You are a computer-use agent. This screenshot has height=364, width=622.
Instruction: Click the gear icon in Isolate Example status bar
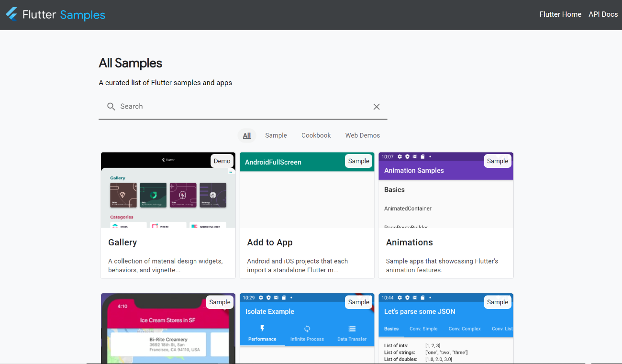[x=261, y=298]
